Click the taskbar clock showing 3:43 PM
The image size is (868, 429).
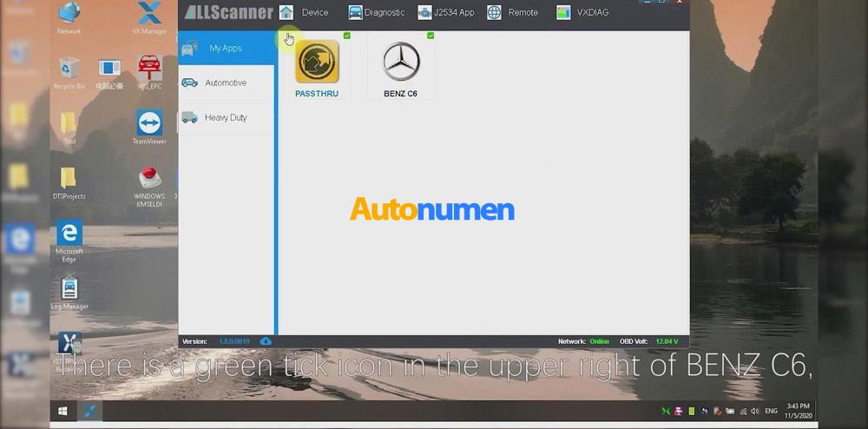(797, 411)
